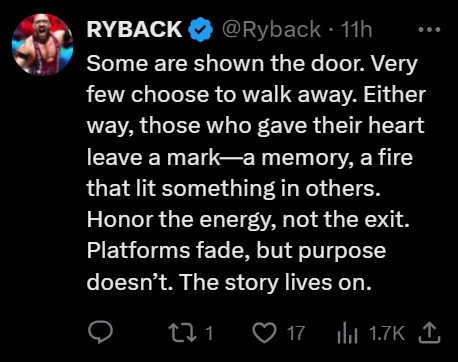This screenshot has width=458, height=362.
Task: Click the line 'few choose to walk away'
Action: click(218, 95)
